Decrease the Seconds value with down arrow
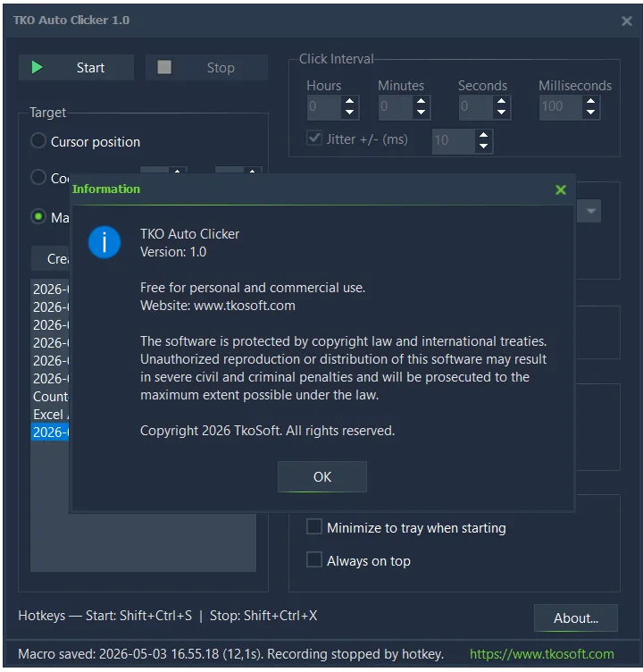The height and width of the screenshot is (672, 643). click(501, 113)
